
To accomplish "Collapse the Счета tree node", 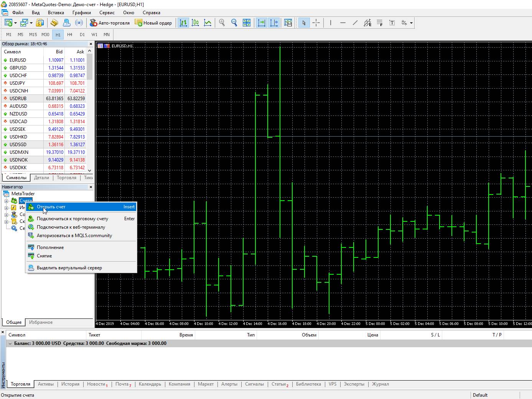I will [6, 201].
